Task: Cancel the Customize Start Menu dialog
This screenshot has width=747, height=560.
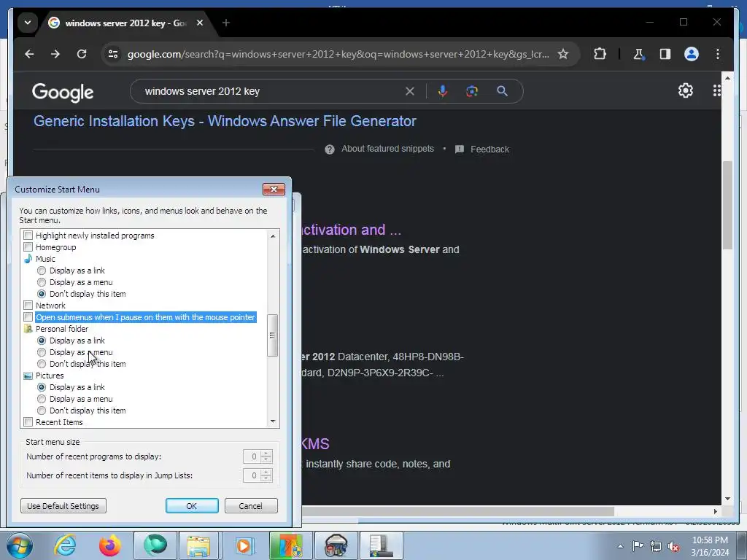Action: pos(251,506)
